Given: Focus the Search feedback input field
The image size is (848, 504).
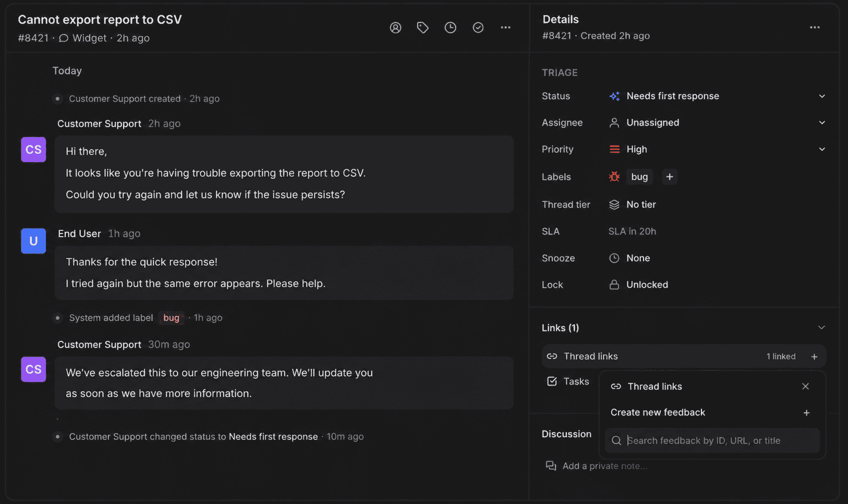Looking at the screenshot, I should (x=712, y=440).
